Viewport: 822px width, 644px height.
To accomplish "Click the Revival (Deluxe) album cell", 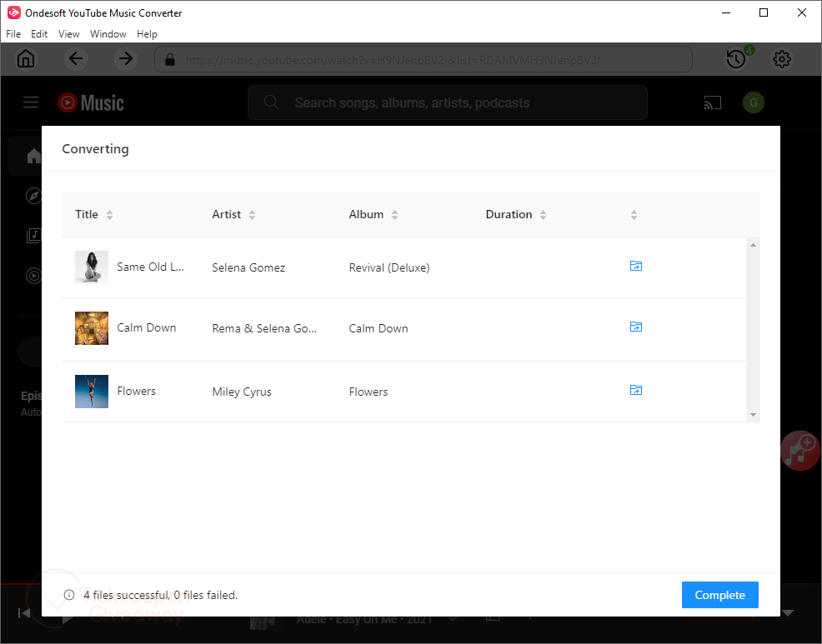I will point(389,267).
